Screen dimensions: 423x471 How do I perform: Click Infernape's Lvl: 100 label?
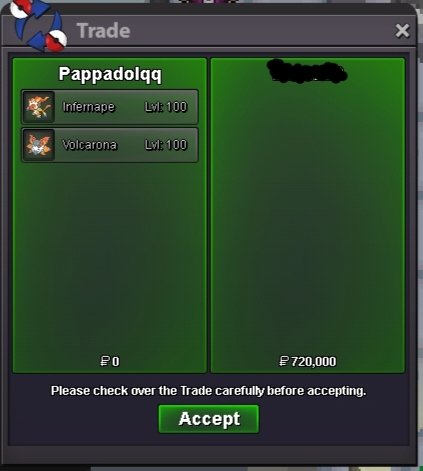coord(166,107)
